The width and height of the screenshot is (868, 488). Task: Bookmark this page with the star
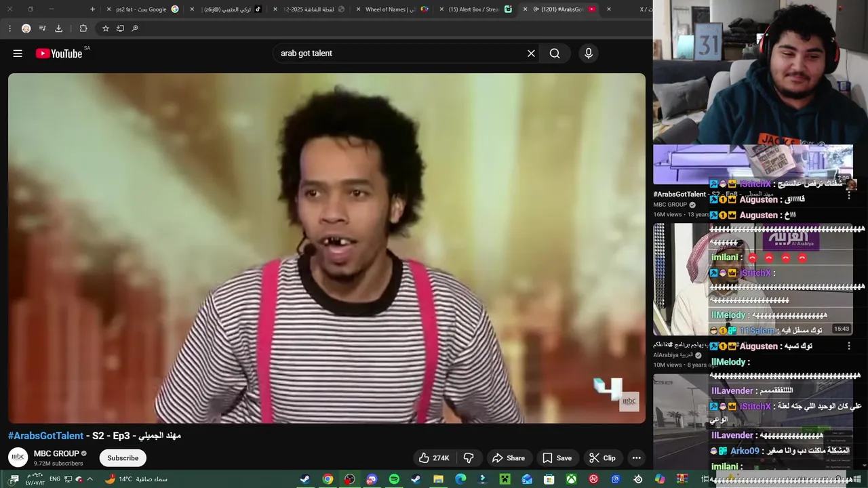pyautogui.click(x=105, y=28)
